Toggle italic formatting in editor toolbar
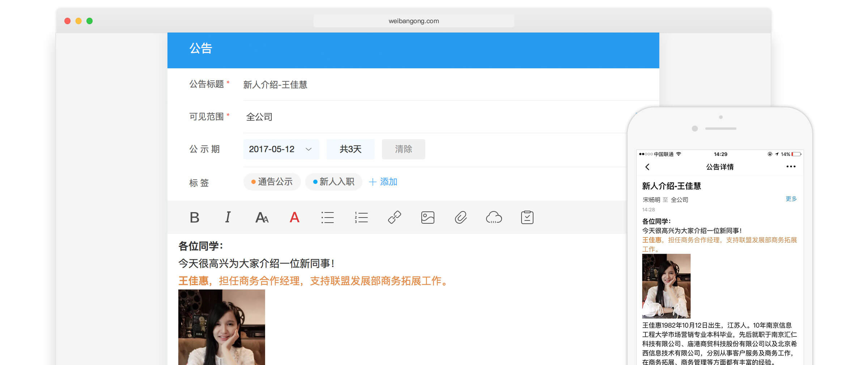Screen dimensions: 868x365 pos(228,217)
